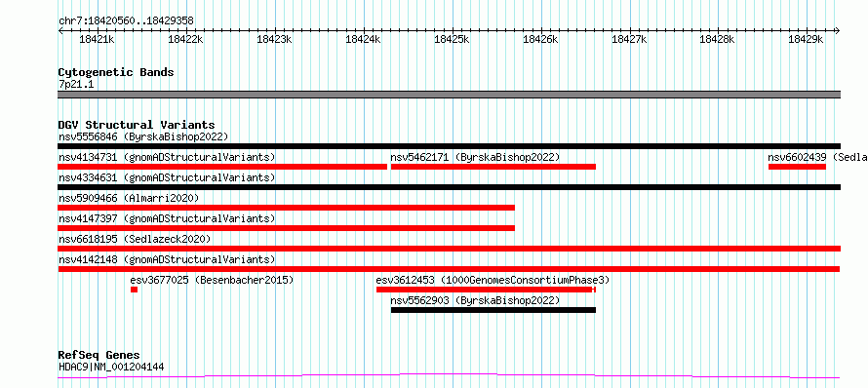Open the nsv6618195 Sedlazeck2020 label
868x388 pixels.
(x=135, y=239)
